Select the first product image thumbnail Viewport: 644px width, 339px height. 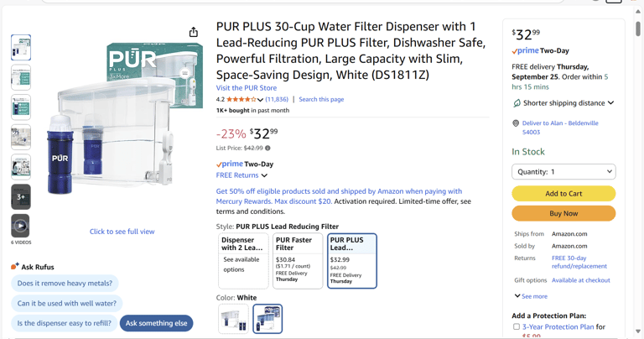coord(21,48)
